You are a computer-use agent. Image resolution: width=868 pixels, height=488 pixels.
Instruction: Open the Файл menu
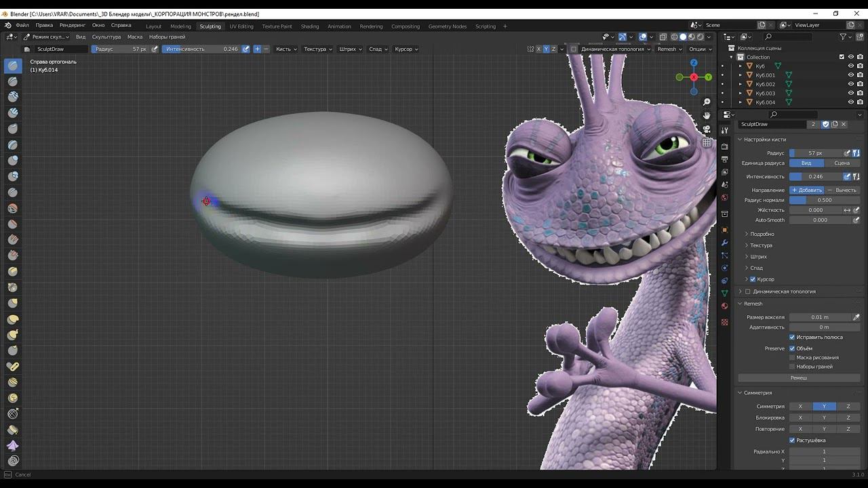pos(23,25)
